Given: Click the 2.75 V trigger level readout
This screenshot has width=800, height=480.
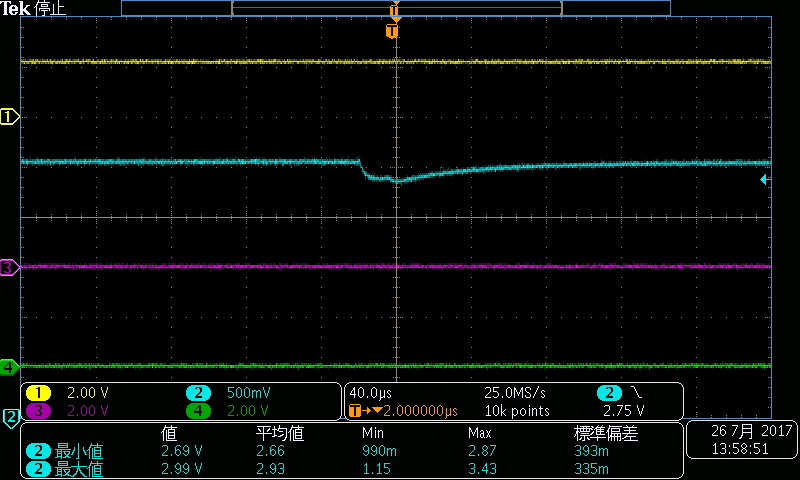Looking at the screenshot, I should click(x=623, y=411).
